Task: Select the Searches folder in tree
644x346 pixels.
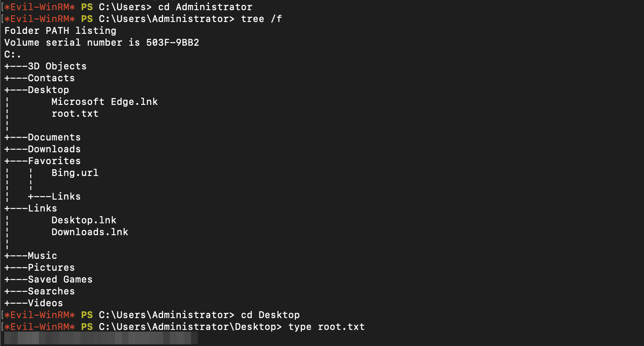Action: [51, 291]
